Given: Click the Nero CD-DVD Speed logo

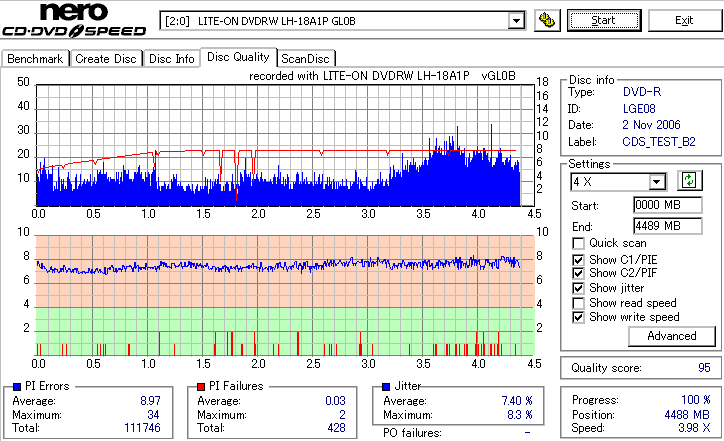Looking at the screenshot, I should coord(74,20).
